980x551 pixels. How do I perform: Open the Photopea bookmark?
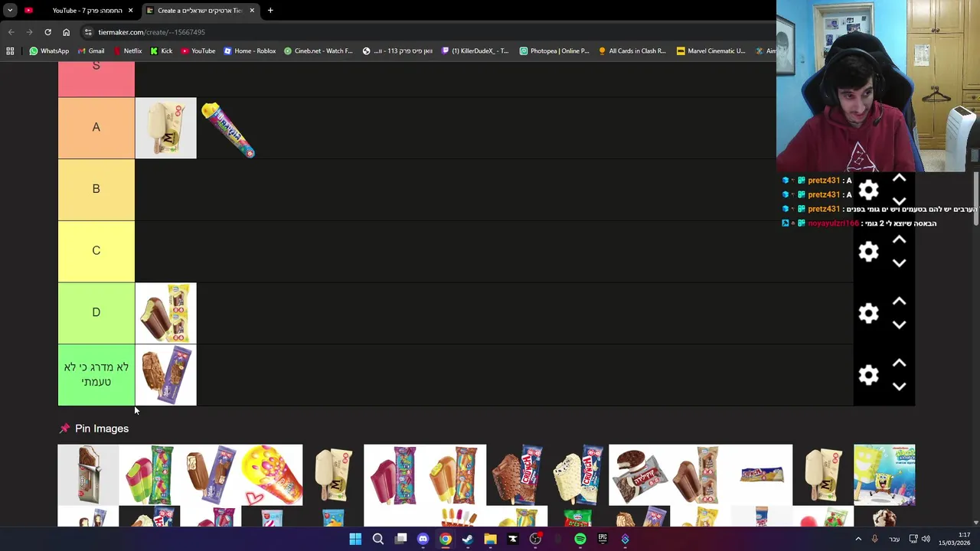coord(554,51)
